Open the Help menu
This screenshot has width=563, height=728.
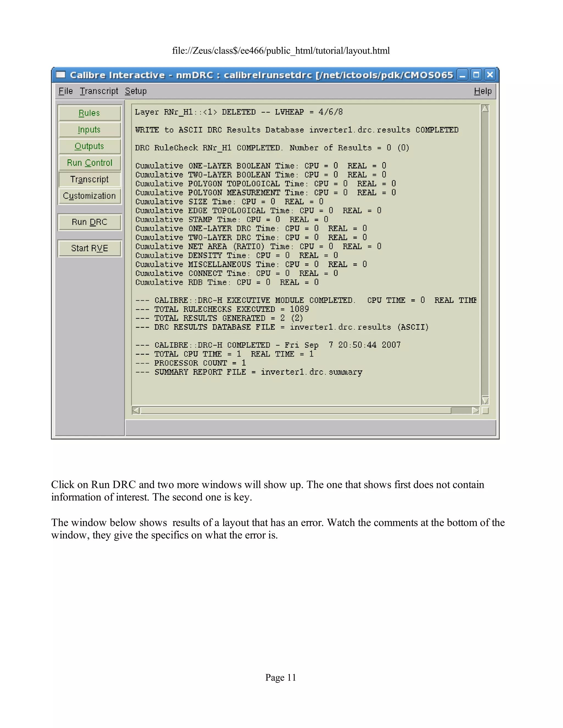tap(483, 91)
